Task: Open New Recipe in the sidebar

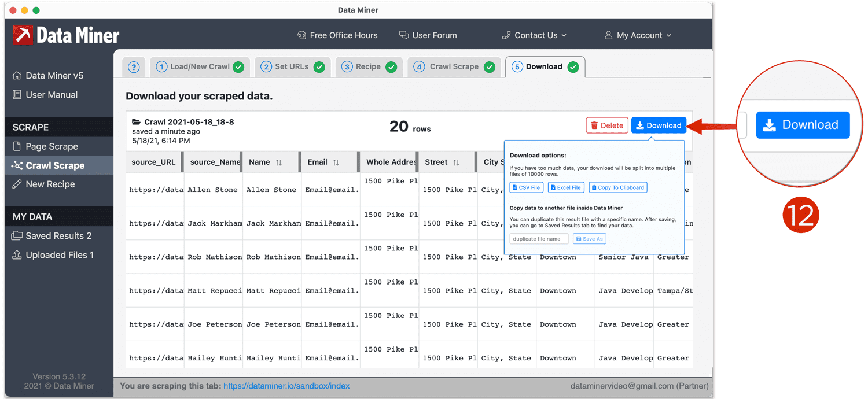Action: 50,184
